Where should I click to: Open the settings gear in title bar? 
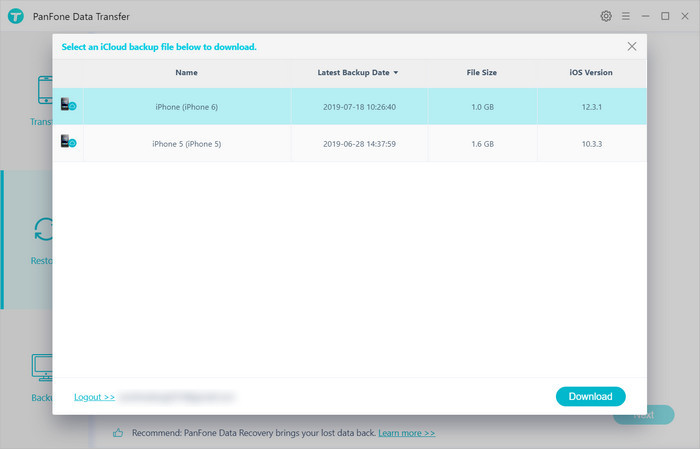click(x=606, y=17)
